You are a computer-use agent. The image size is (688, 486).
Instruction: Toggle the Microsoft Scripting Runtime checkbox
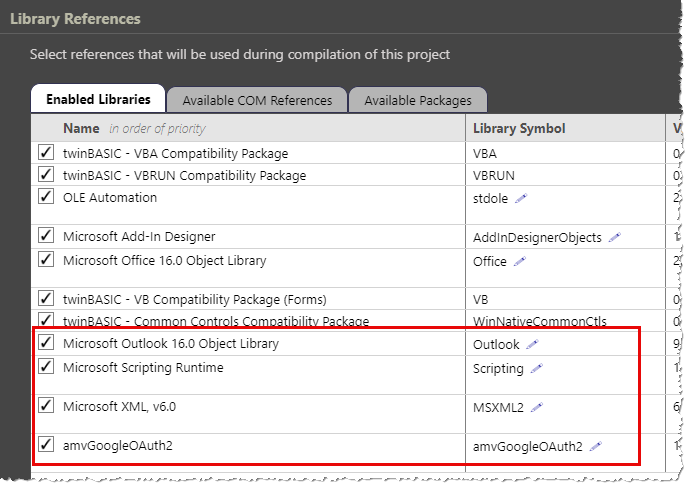point(45,367)
